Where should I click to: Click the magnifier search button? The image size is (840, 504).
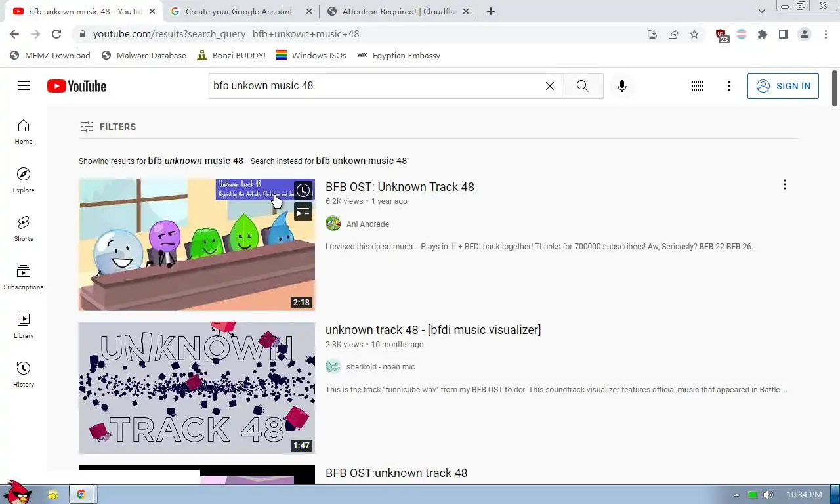(x=583, y=86)
